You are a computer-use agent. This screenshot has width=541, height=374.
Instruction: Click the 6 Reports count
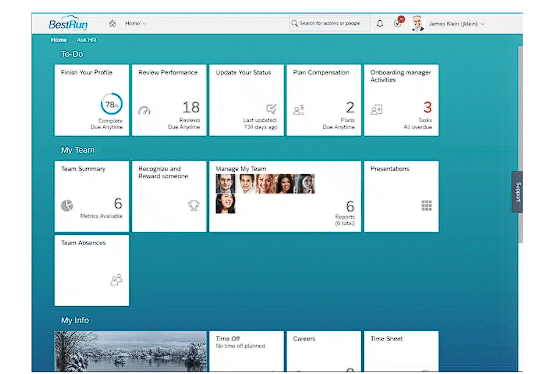pos(350,206)
